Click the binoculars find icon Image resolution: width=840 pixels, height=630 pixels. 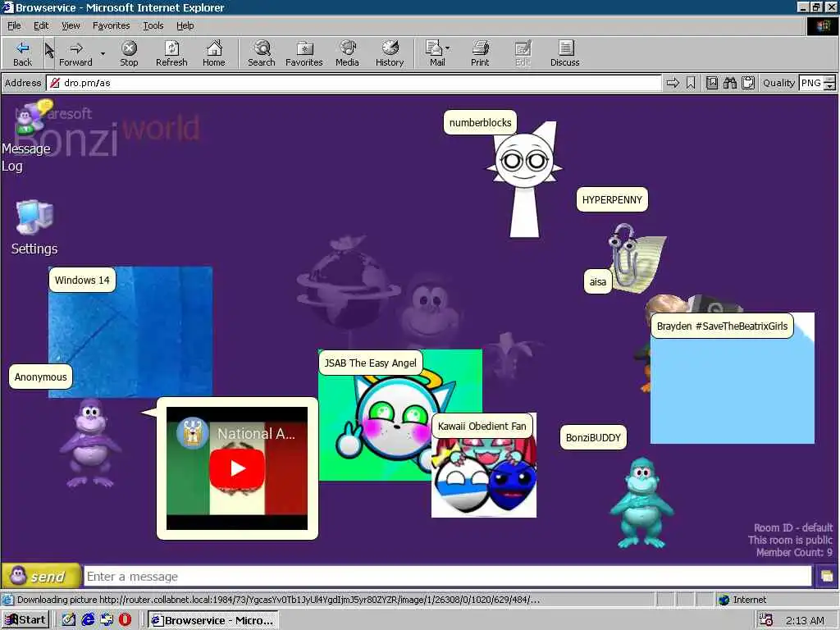pyautogui.click(x=729, y=83)
